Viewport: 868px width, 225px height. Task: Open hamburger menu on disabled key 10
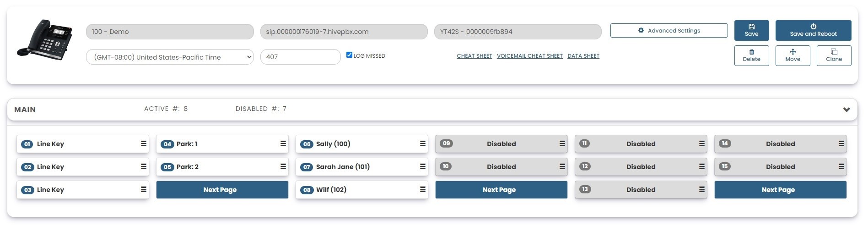[562, 166]
